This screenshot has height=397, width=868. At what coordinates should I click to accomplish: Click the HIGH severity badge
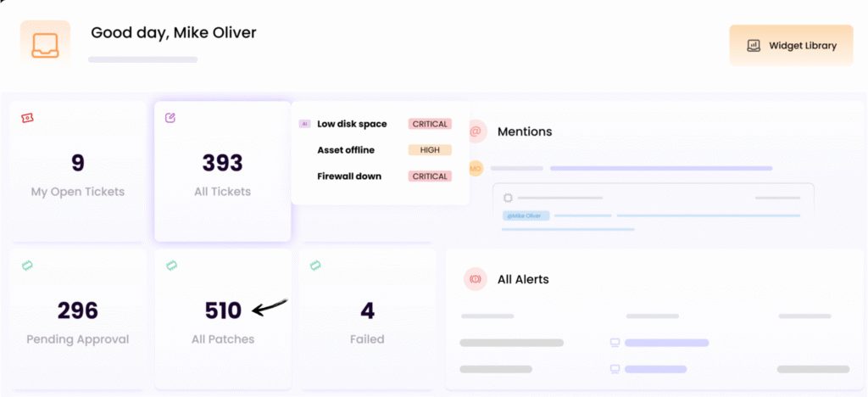click(x=430, y=150)
